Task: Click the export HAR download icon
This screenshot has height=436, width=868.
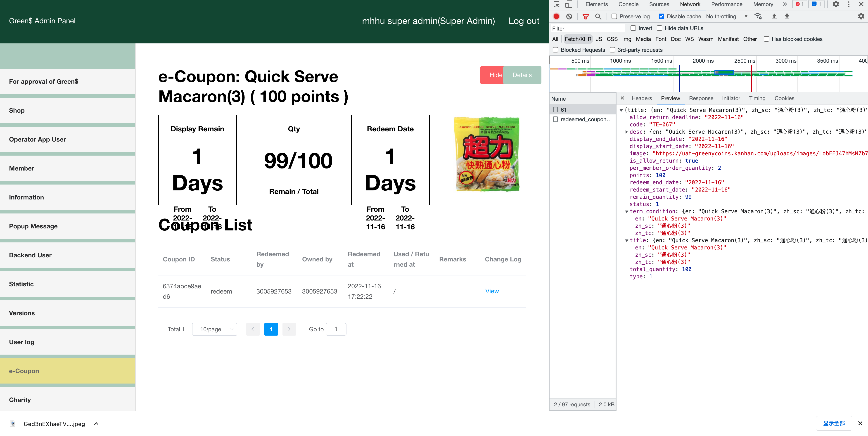Action: coord(787,16)
